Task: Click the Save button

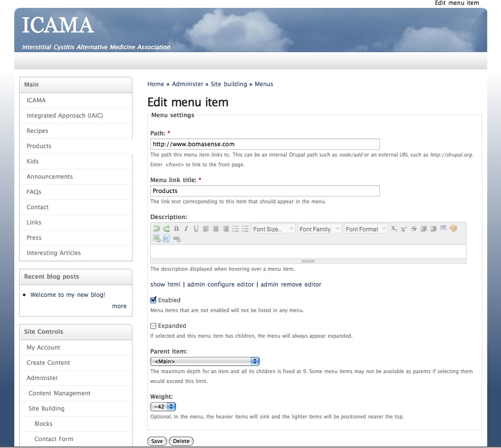Action: (157, 441)
